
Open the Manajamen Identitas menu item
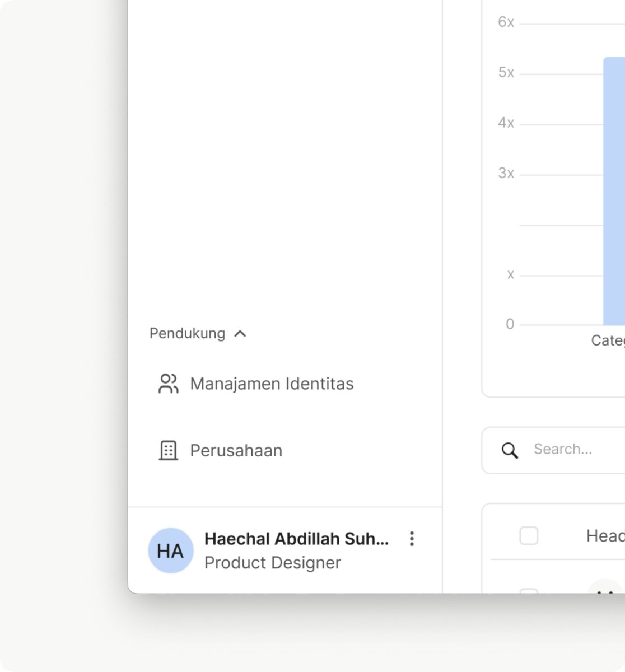point(272,384)
